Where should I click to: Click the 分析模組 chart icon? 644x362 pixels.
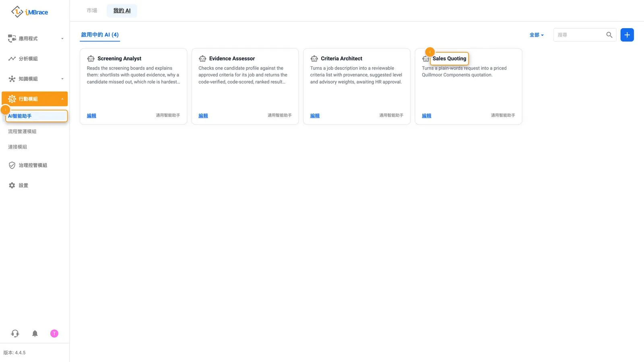[x=12, y=59]
